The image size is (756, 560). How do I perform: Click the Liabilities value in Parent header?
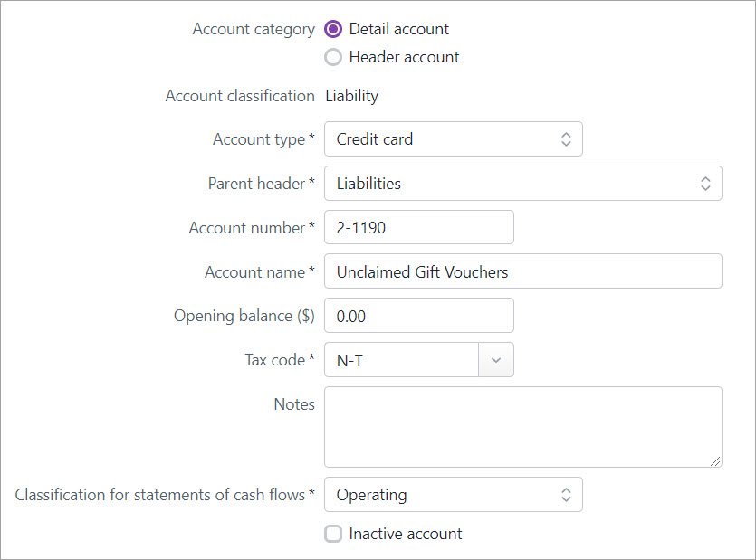(368, 183)
